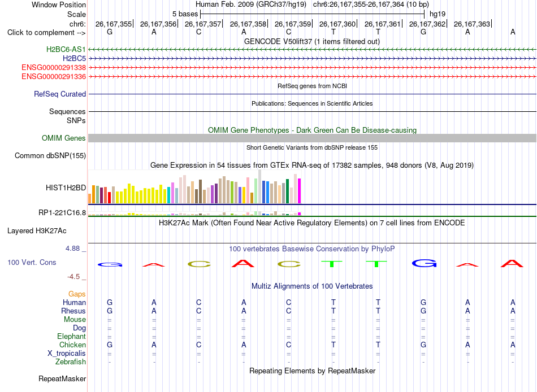Click 'RefSeq genes from NCBI' track title
Screen dimensions: 537x392
pyautogui.click(x=312, y=86)
